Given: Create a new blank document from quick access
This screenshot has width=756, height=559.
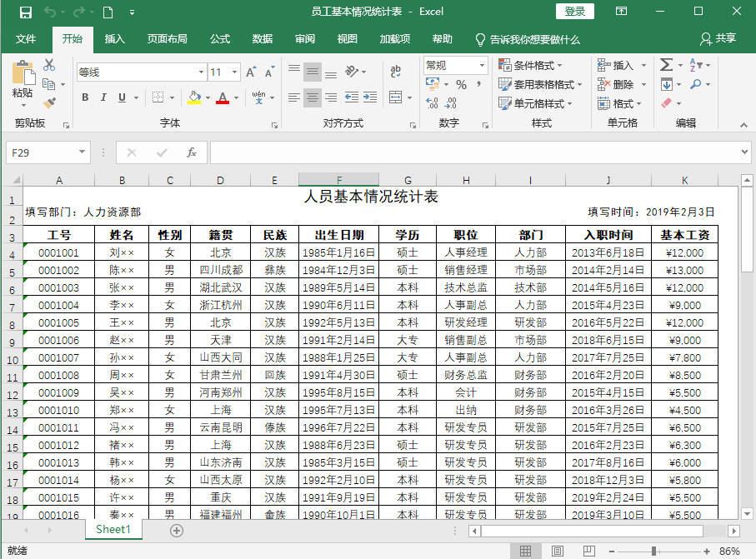Looking at the screenshot, I should (108, 12).
